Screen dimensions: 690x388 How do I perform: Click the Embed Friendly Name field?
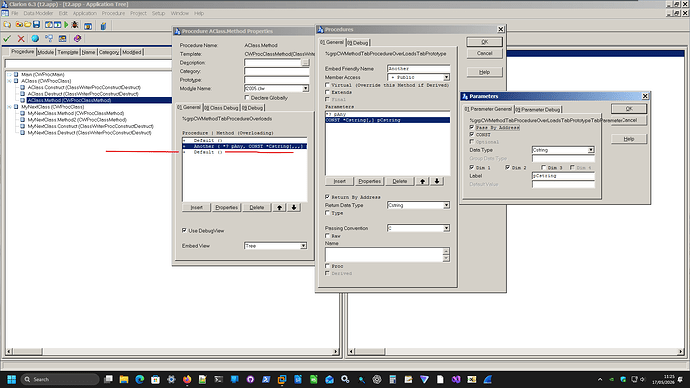[418, 69]
